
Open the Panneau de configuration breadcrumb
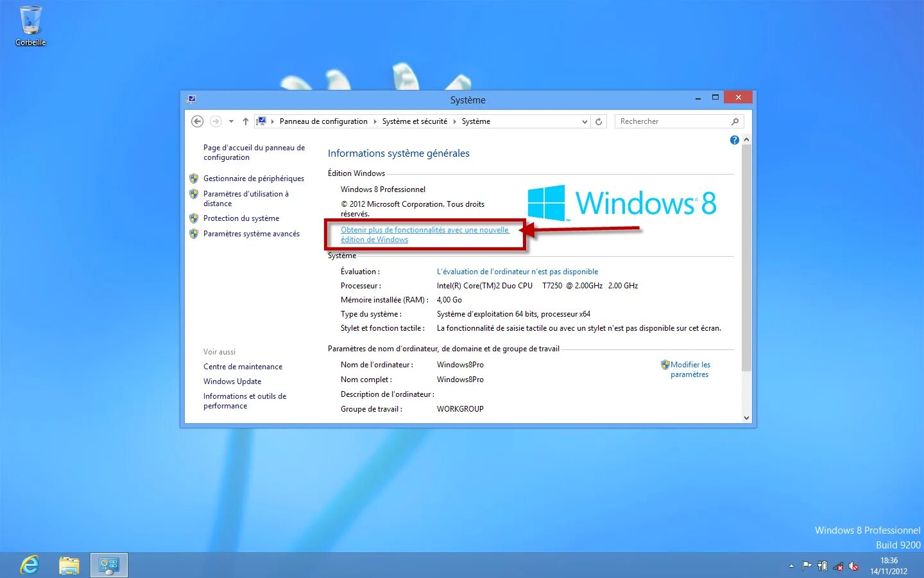click(323, 121)
